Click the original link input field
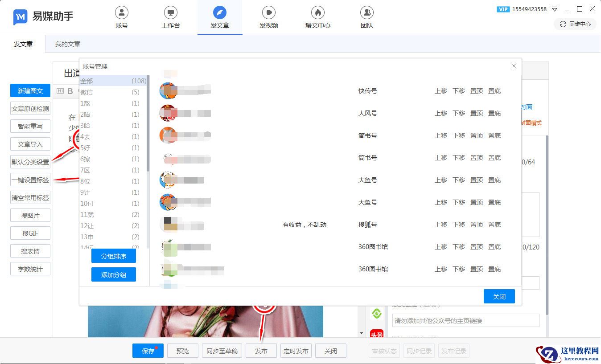 [x=466, y=320]
